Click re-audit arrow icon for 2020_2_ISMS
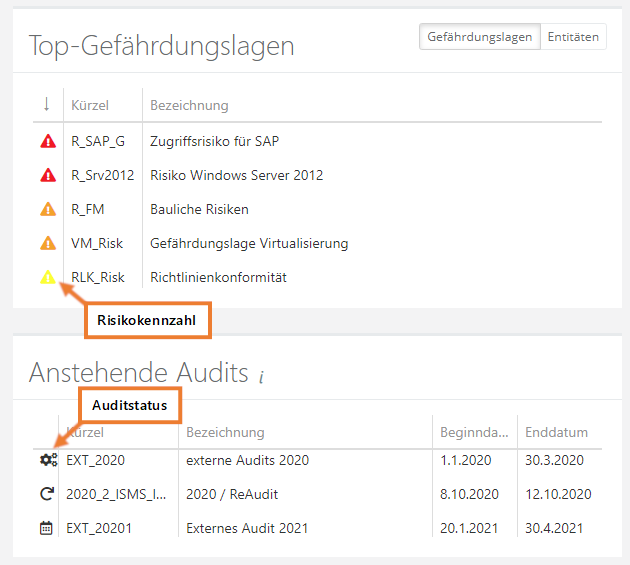 tap(46, 494)
